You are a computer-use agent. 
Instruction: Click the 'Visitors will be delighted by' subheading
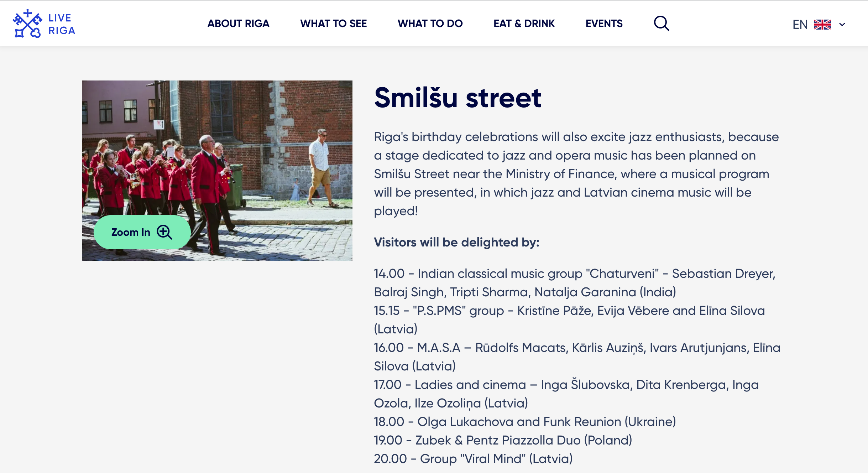click(x=457, y=242)
